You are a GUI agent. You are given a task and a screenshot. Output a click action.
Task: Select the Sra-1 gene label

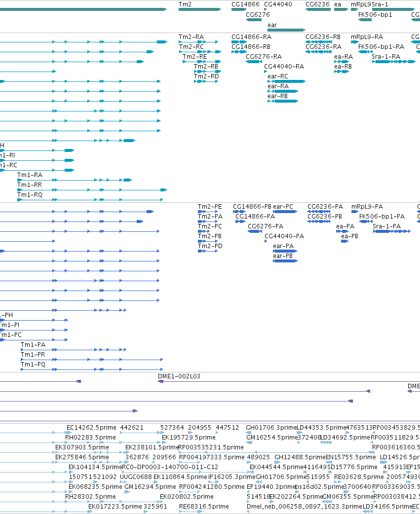click(380, 4)
